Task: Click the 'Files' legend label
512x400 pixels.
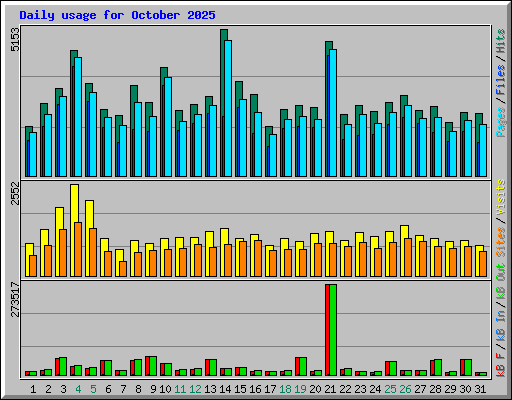Action: 501,80
